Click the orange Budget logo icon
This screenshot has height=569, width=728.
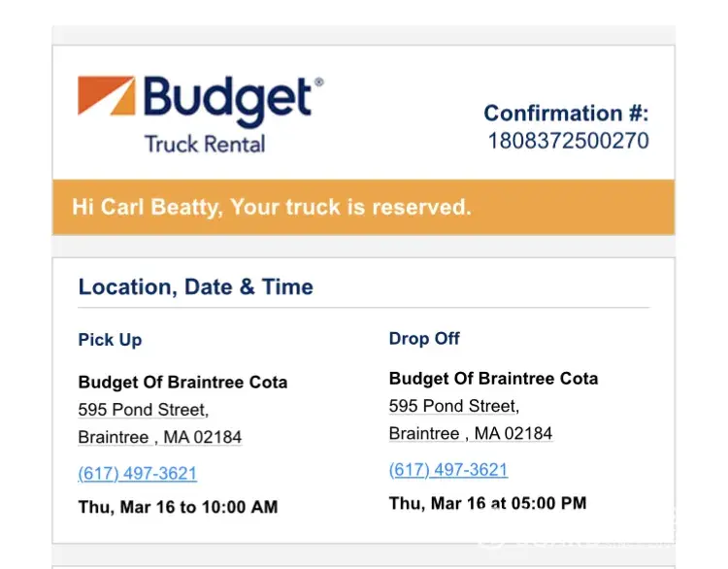[x=106, y=96]
